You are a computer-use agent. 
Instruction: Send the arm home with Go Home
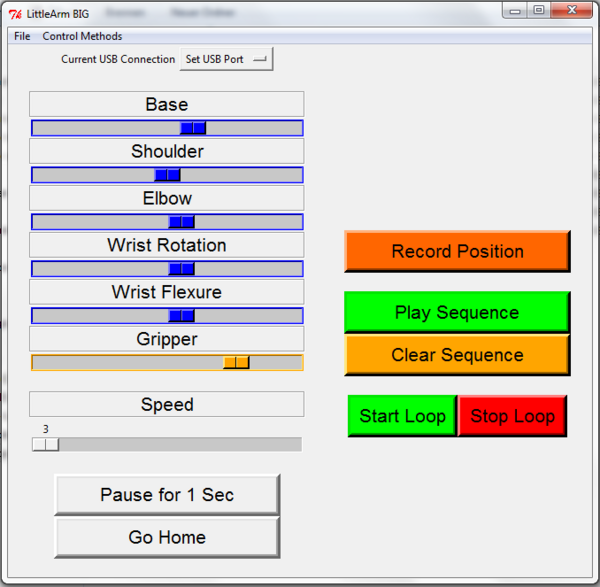[x=167, y=537]
